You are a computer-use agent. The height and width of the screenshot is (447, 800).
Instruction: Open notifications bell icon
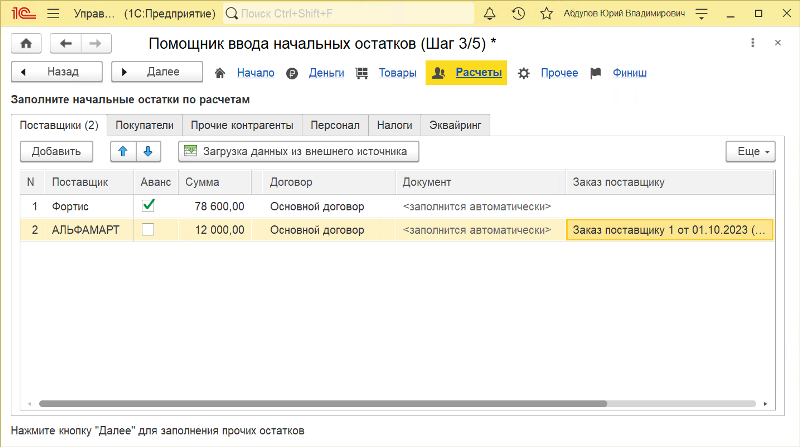[x=489, y=14]
